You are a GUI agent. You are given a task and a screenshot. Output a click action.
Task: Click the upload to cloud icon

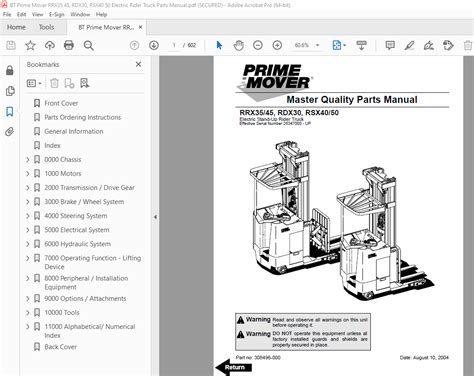click(50, 45)
